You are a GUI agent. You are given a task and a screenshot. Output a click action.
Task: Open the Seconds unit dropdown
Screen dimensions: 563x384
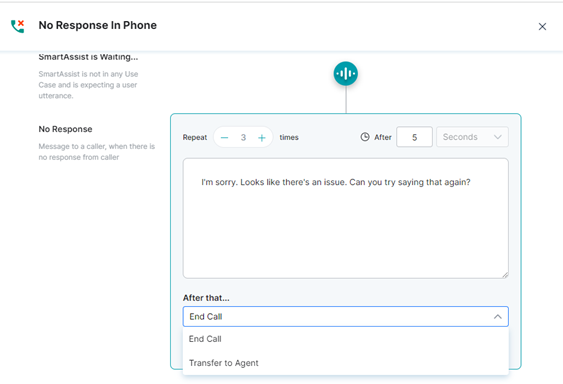pos(472,137)
